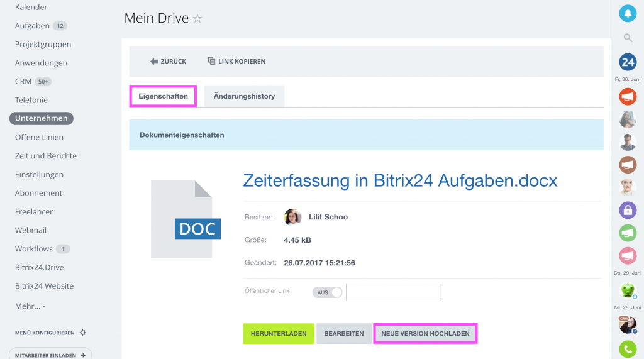Click the file size value 4.45 kB
644x359 pixels.
coord(297,240)
